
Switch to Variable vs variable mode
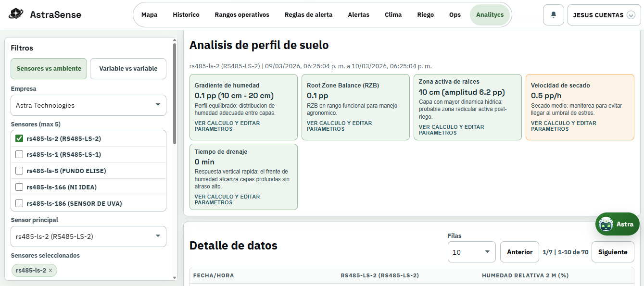(x=128, y=69)
